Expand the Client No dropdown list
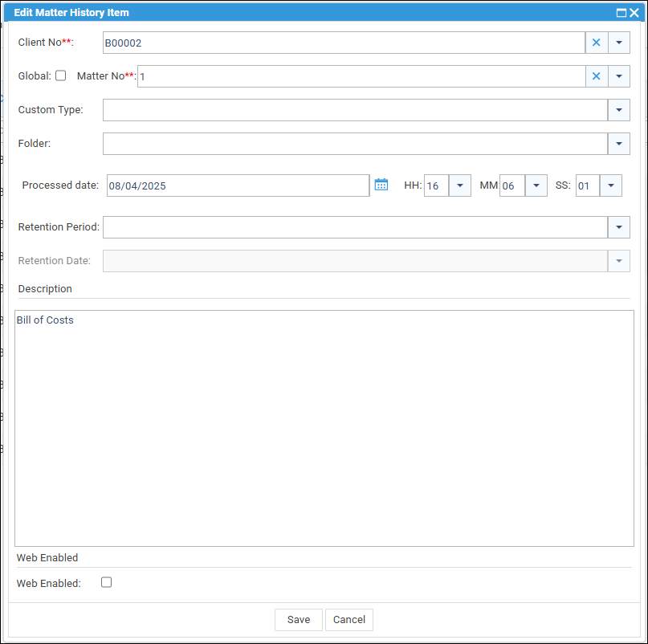The width and height of the screenshot is (648, 644). click(x=618, y=43)
